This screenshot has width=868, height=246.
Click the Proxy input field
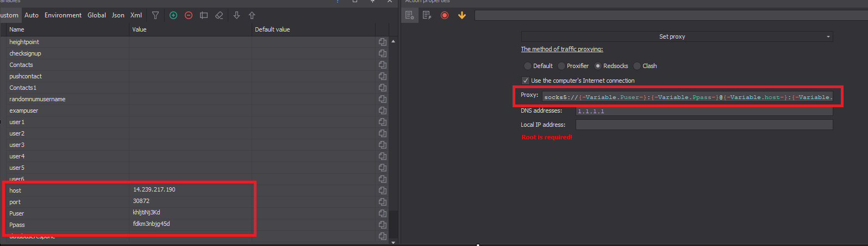688,97
